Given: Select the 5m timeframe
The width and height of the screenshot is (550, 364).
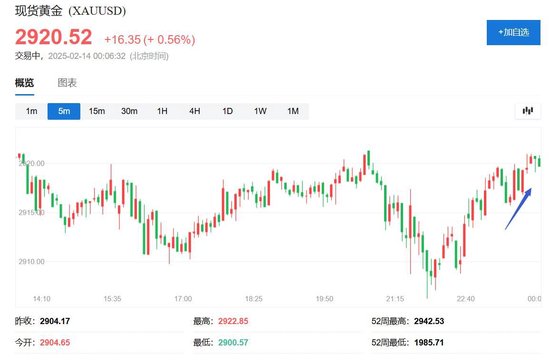Looking at the screenshot, I should click(64, 111).
